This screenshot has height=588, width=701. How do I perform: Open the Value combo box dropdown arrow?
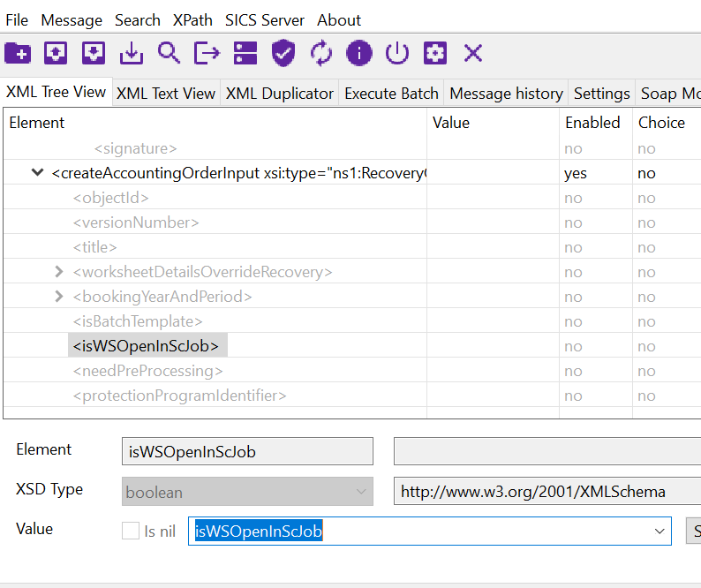(x=660, y=531)
